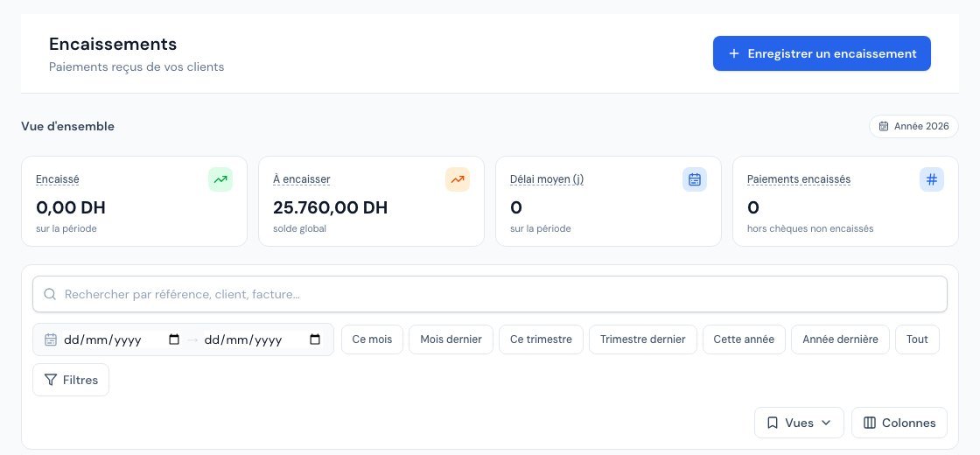Open the Filtres panel
This screenshot has width=980, height=455.
[71, 380]
